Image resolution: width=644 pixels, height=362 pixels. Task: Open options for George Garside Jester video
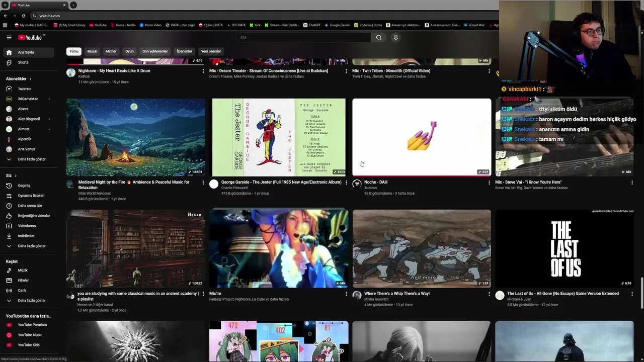point(346,183)
